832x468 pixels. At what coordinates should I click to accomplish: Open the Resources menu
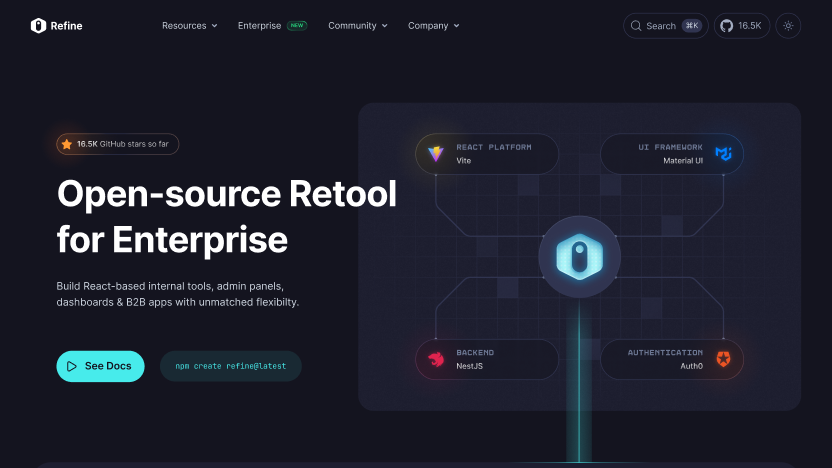click(189, 25)
